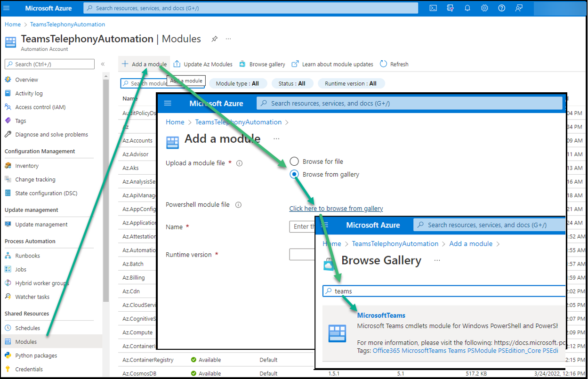The height and width of the screenshot is (379, 588).
Task: Open Jobs in the sidebar
Action: click(21, 269)
